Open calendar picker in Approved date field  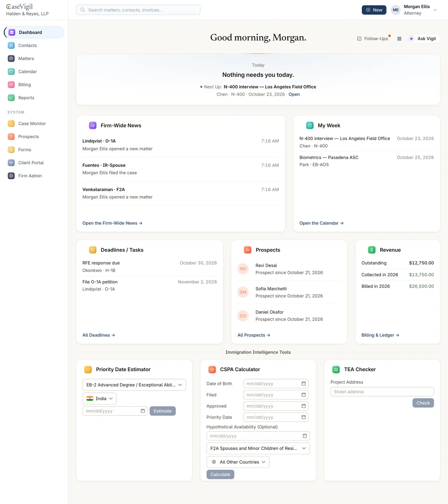click(x=304, y=406)
